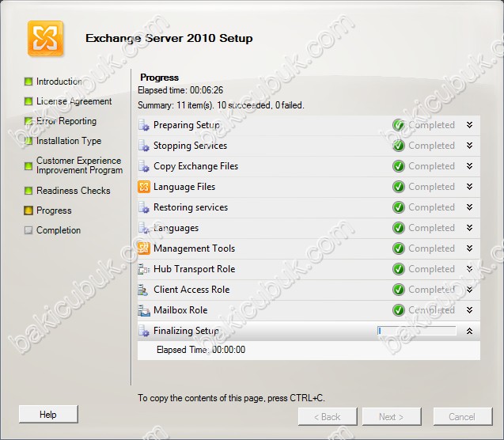
Task: Click the CTRL+C copy hint text
Action: click(231, 398)
